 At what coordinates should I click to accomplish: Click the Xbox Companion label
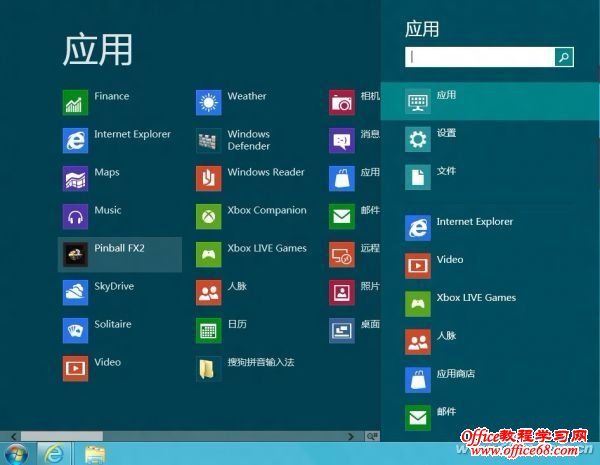(267, 210)
